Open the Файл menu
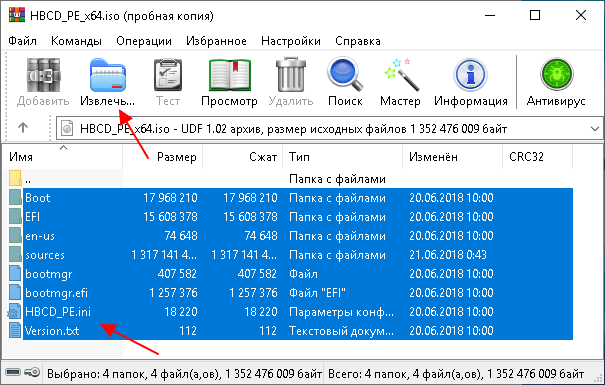Viewport: 605px width, 385px height. tap(22, 41)
